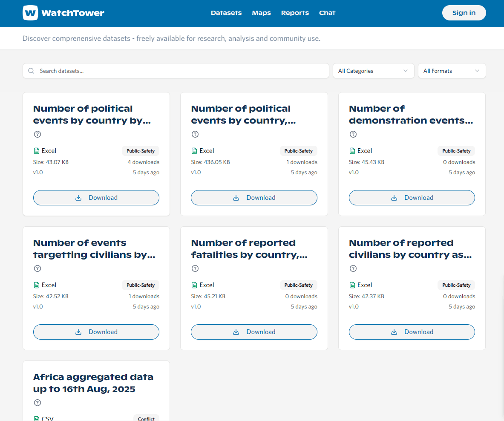Click 'Size: 45.43 KB' text
The image size is (504, 421).
[366, 162]
